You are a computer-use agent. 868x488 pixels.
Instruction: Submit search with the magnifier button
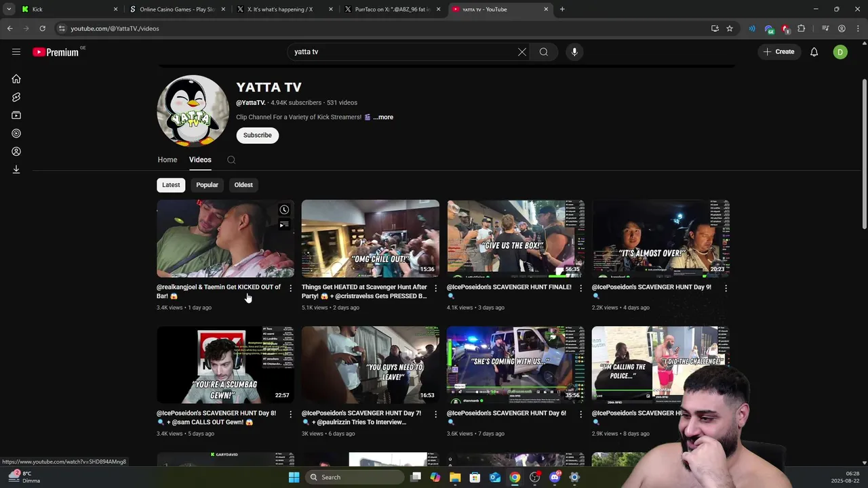[544, 52]
